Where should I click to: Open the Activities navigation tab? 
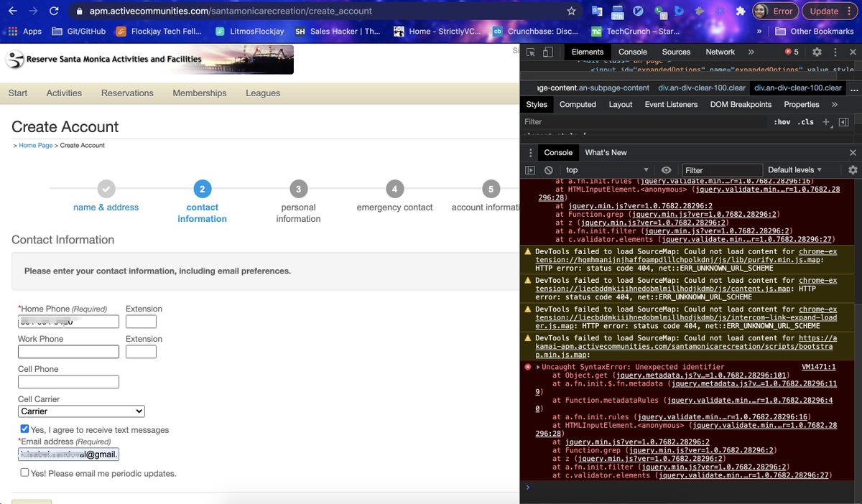(x=64, y=93)
